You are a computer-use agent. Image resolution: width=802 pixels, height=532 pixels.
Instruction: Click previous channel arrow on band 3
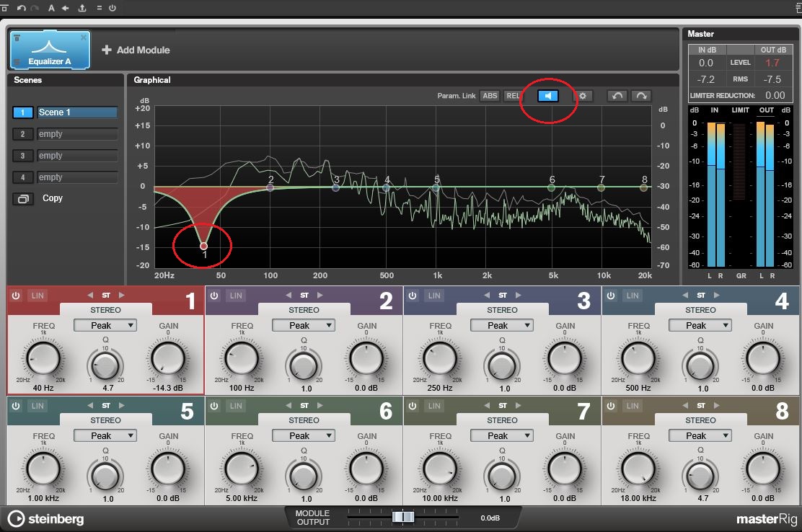point(487,295)
